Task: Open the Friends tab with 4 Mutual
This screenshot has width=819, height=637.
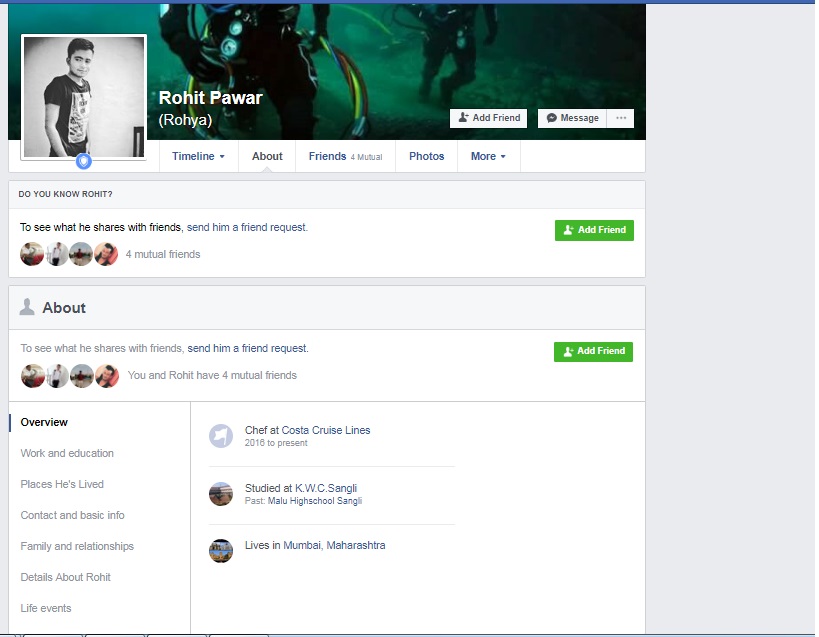Action: [x=345, y=156]
